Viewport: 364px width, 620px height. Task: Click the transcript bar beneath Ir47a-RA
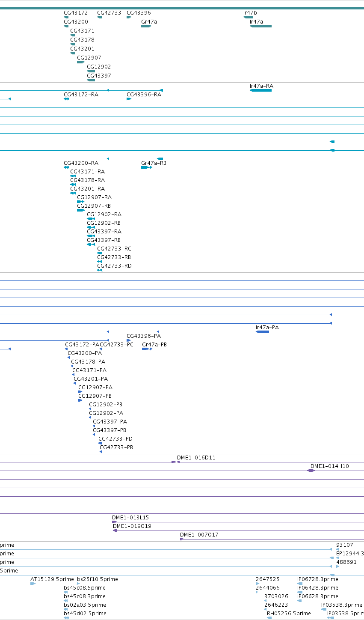point(260,90)
